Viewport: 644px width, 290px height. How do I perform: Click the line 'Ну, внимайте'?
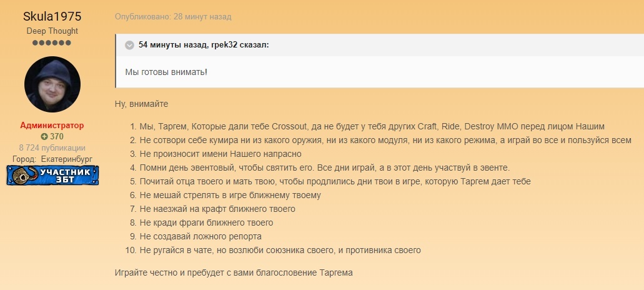pos(142,104)
